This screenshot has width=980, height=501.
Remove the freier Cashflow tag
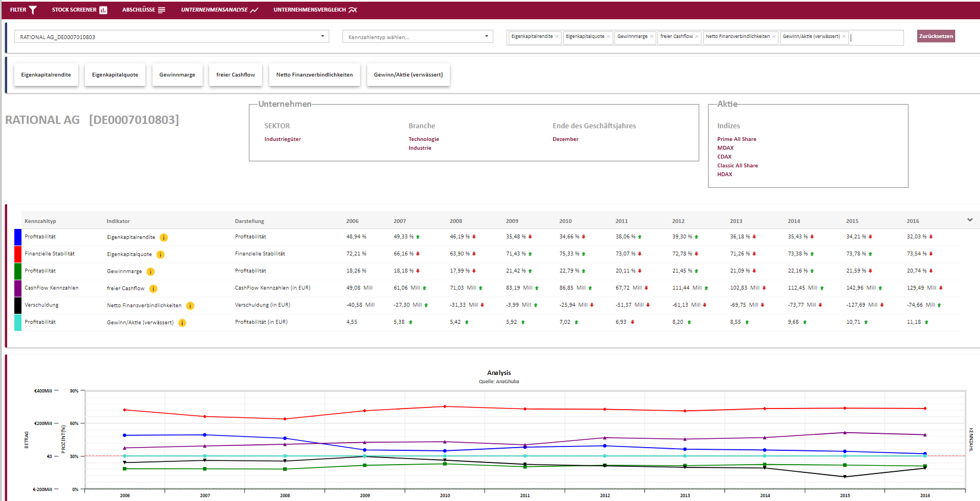click(697, 37)
